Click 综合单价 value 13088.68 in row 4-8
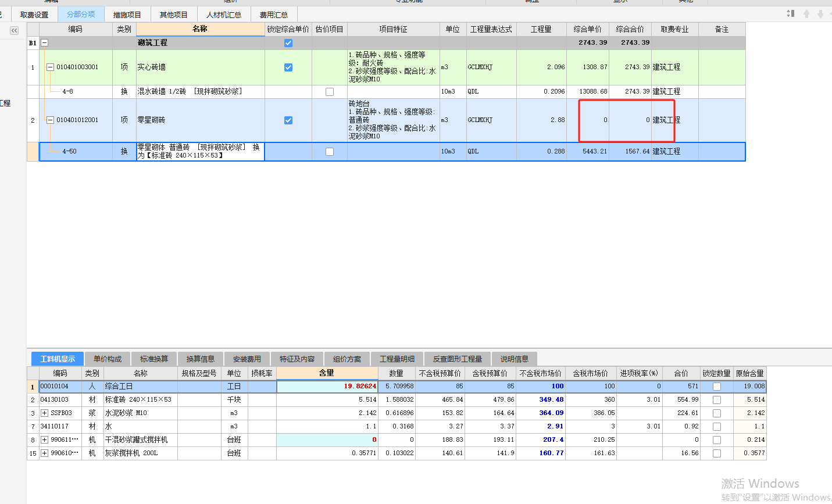The width and height of the screenshot is (832, 504). coord(588,92)
